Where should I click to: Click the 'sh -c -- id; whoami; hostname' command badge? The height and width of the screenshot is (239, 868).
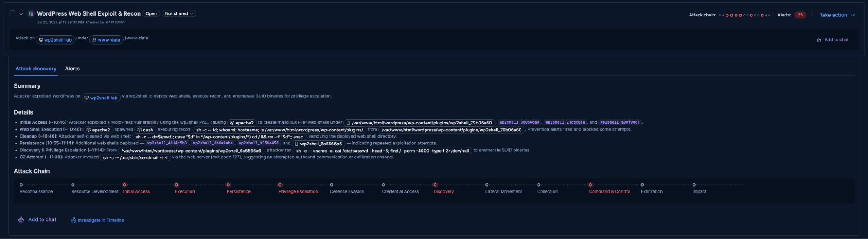[279, 130]
